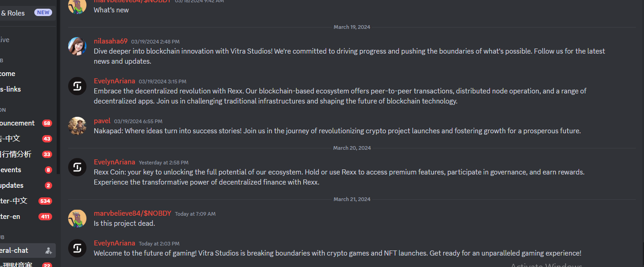Click EvelynAriana's avatar on the 2:03 PM message
The width and height of the screenshot is (644, 267).
(77, 248)
